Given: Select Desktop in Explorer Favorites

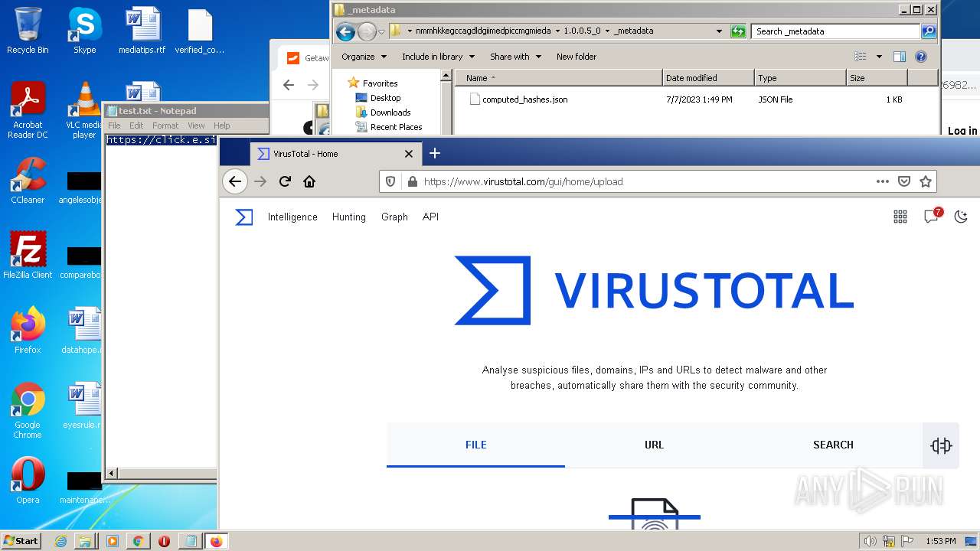Looking at the screenshot, I should (385, 98).
